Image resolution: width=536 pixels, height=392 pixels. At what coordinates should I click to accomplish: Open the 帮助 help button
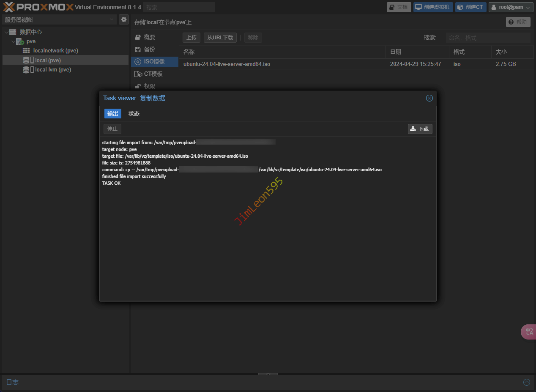[x=518, y=22]
